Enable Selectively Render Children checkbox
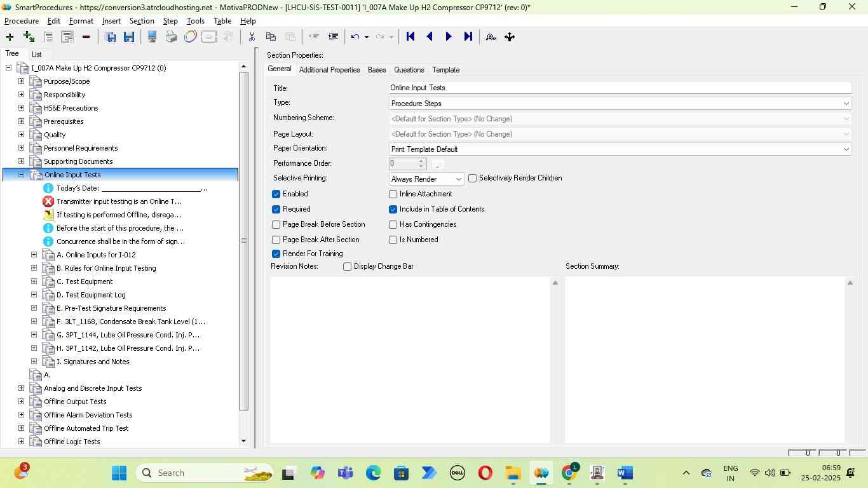Viewport: 868px width, 488px height. tap(472, 179)
